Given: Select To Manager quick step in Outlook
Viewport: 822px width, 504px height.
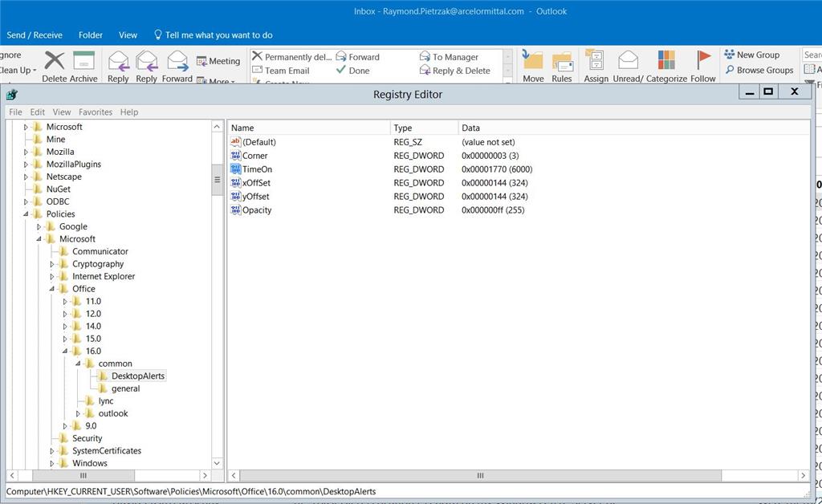Looking at the screenshot, I should pyautogui.click(x=450, y=57).
